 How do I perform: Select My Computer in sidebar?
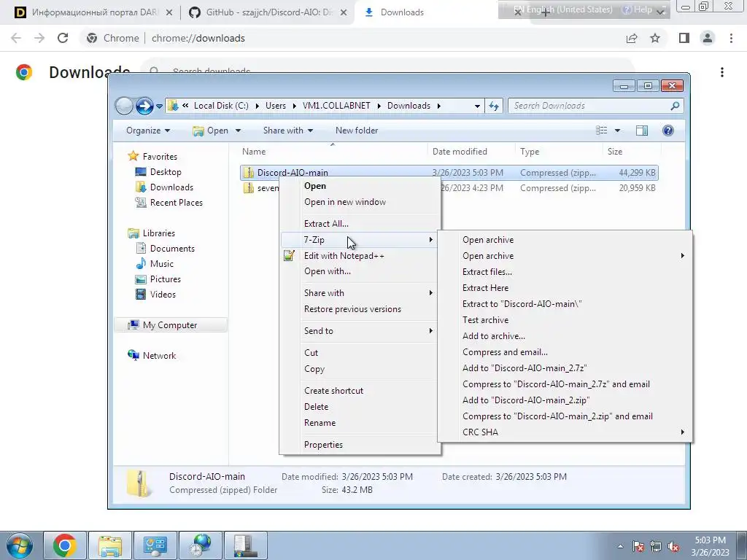coord(169,325)
